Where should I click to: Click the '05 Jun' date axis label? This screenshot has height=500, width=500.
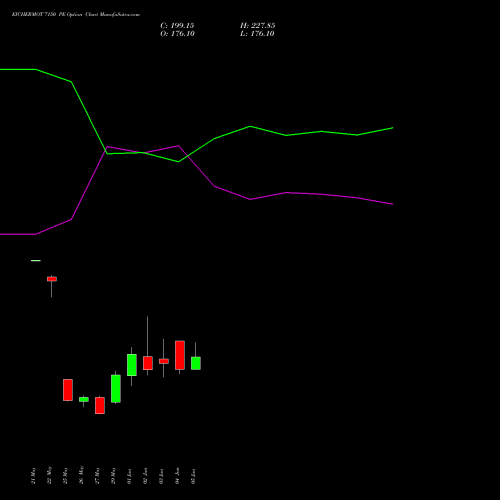coord(193,476)
